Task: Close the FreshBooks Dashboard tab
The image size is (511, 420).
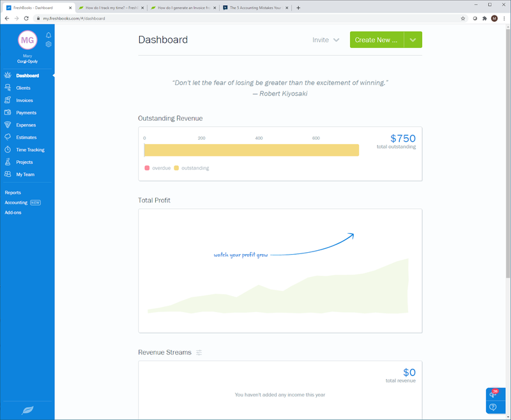Action: pyautogui.click(x=70, y=8)
